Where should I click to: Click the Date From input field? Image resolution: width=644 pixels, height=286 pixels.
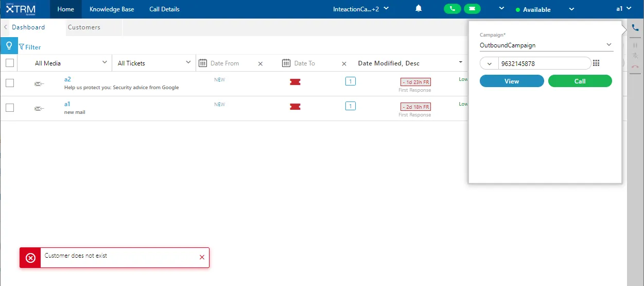232,63
